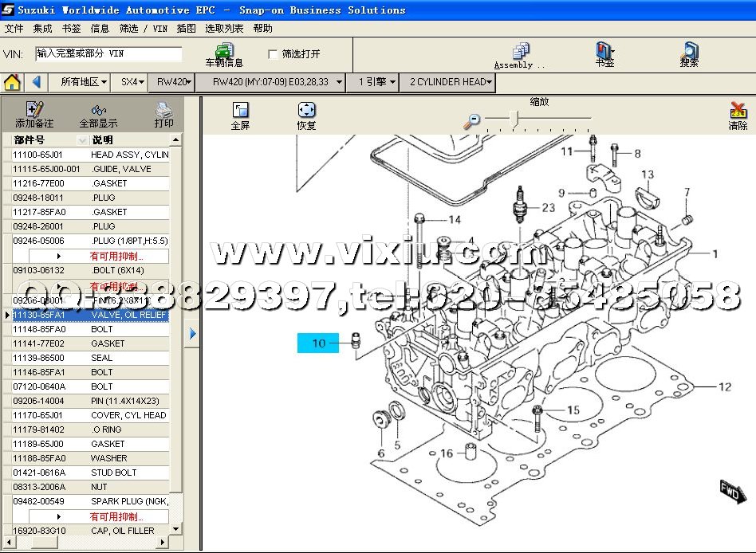Open the File (文件) menu
756x553 pixels.
pyautogui.click(x=14, y=28)
